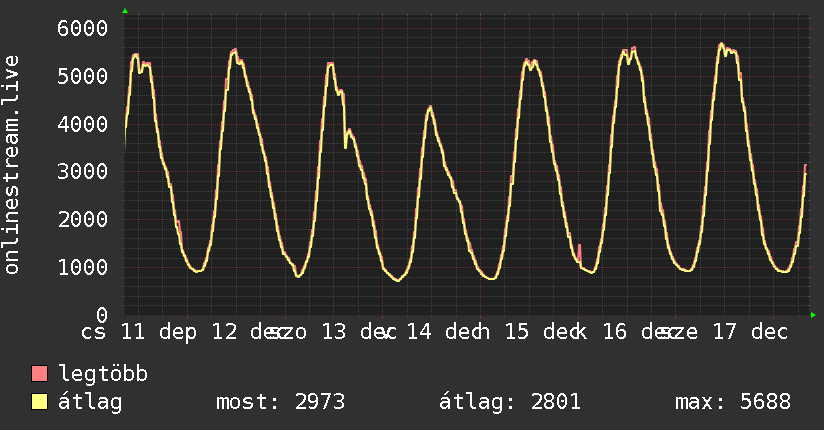Click the 5000 y-axis label
This screenshot has width=824, height=430.
pyautogui.click(x=83, y=76)
